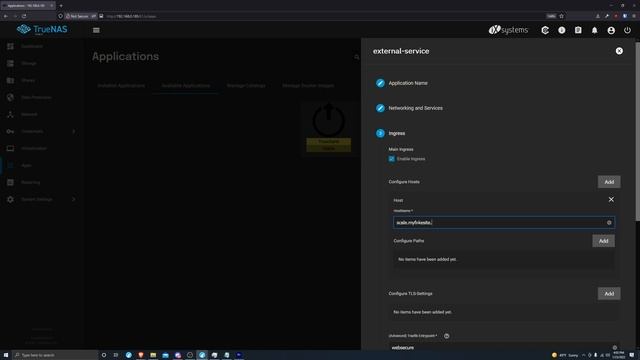Open the Windows Start menu
This screenshot has height=360, width=640.
(x=6, y=355)
